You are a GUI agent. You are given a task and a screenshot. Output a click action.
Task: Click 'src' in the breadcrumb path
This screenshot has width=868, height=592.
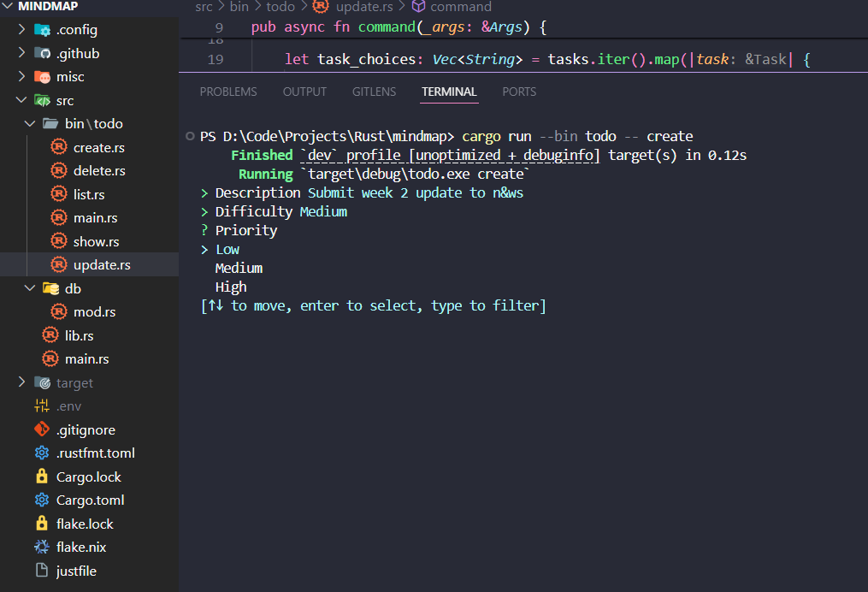click(x=204, y=7)
